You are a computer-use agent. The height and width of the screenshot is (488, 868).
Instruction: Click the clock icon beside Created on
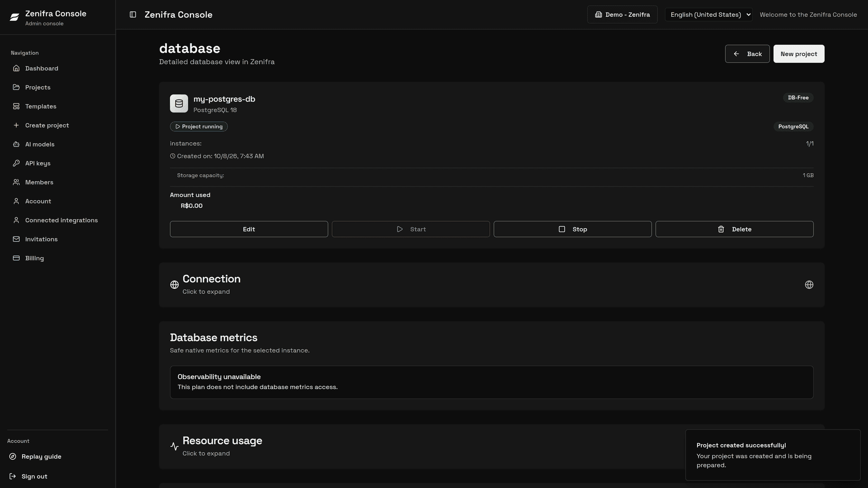point(173,156)
